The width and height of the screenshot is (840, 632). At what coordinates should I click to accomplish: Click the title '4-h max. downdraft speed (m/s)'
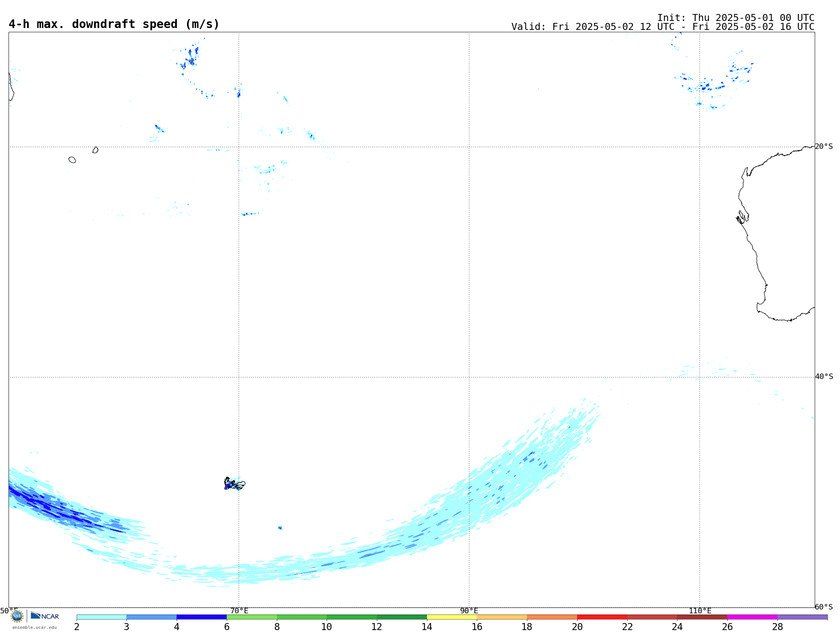click(114, 24)
